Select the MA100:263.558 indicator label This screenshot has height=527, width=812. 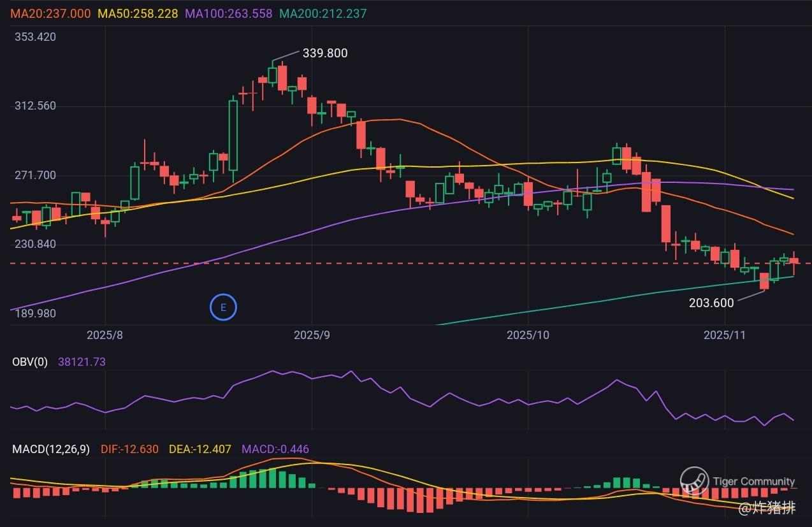(229, 13)
